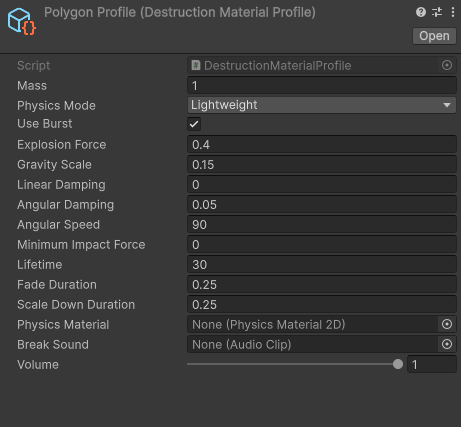Click the Mass label
Viewport: 461px width, 427px height.
(x=32, y=86)
